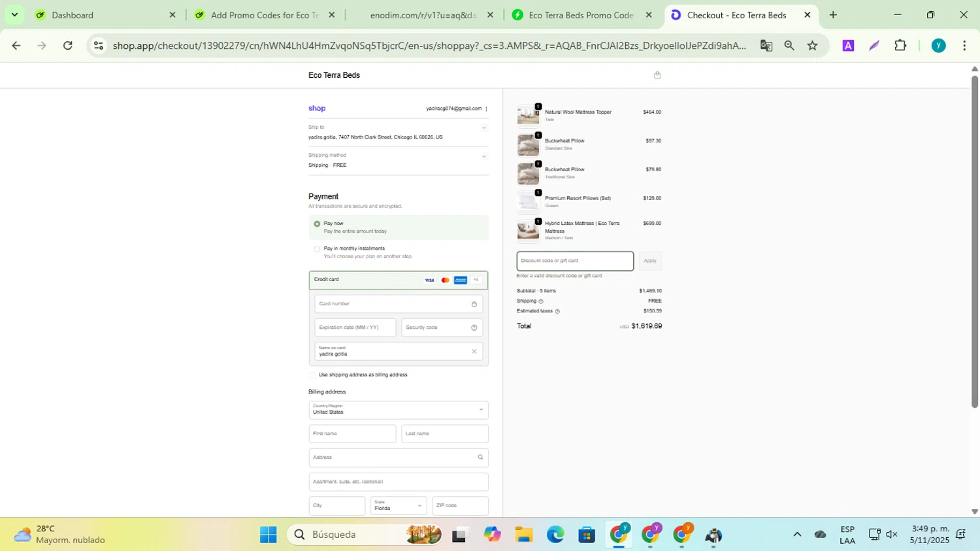Close the Checkout - Eco Terra Beds tab
Screen dimensions: 980x551
807,14
